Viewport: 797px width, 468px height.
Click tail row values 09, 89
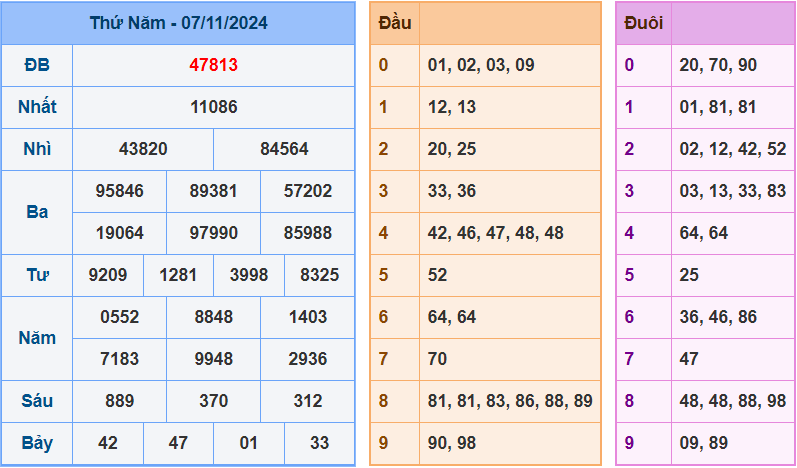pyautogui.click(x=703, y=443)
